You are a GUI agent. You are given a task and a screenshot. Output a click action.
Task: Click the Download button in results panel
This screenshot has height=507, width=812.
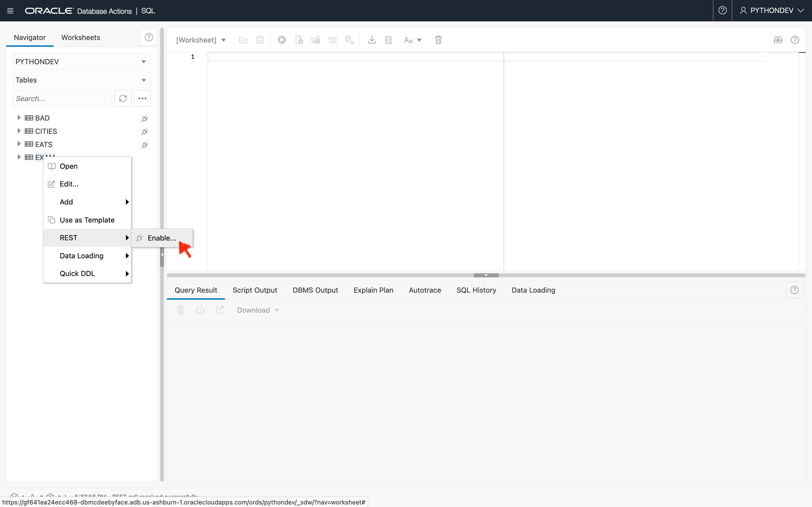[x=253, y=310]
